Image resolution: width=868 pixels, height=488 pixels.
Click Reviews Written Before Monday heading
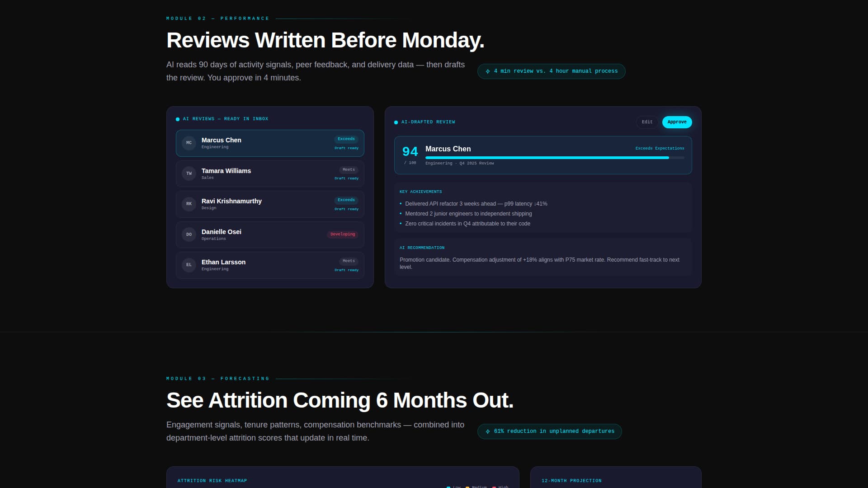coord(325,40)
